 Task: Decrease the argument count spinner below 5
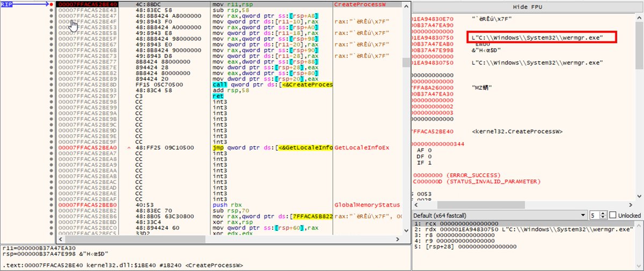pyautogui.click(x=604, y=217)
